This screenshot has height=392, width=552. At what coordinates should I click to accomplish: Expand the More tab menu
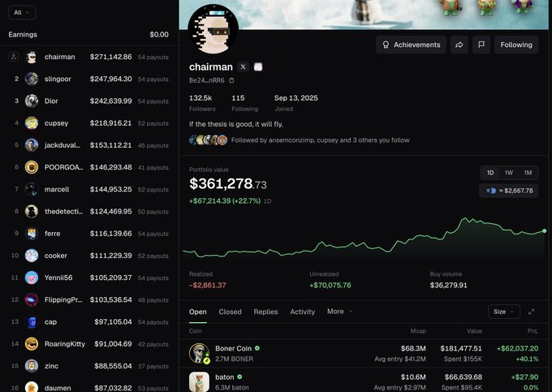point(339,312)
